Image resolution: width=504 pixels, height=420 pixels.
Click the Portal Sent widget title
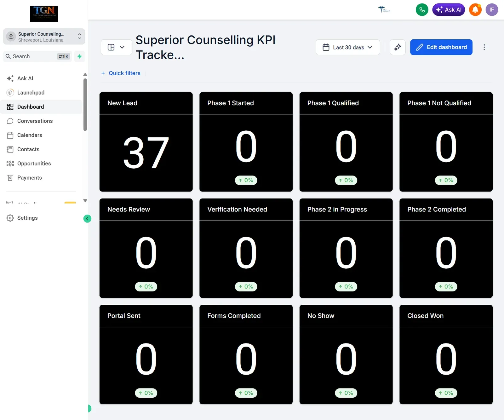tap(124, 316)
